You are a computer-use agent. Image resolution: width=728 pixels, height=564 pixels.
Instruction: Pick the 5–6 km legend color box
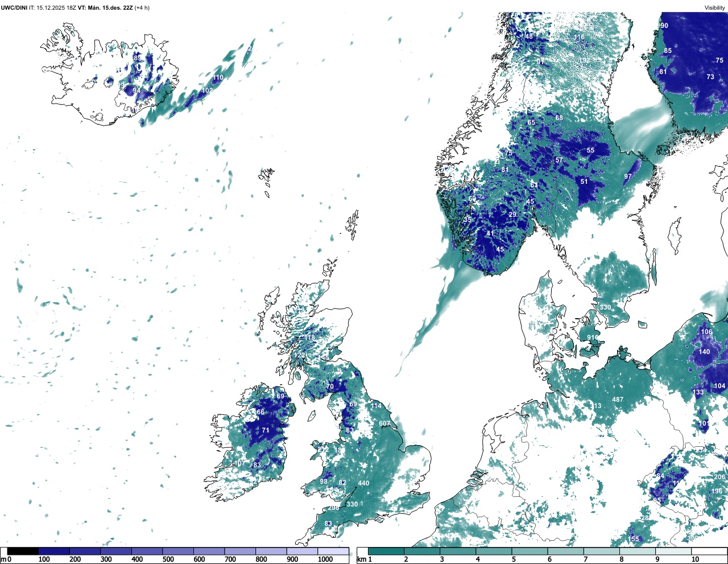click(530, 551)
